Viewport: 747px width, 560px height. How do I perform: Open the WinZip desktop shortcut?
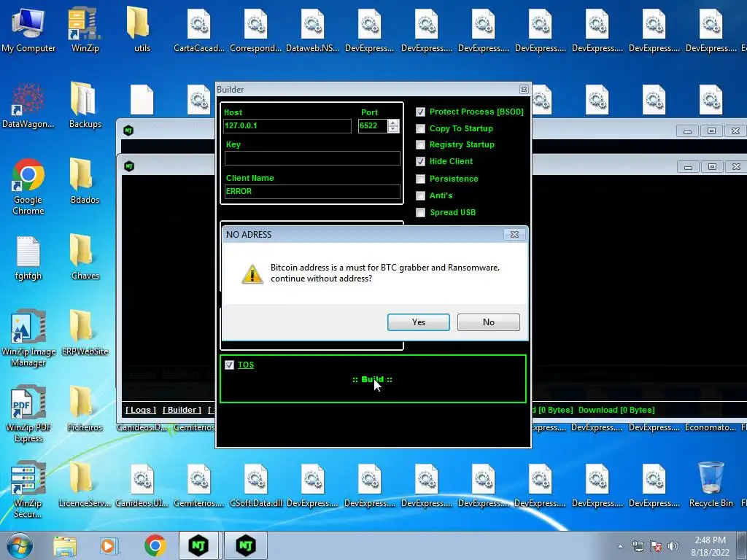click(x=85, y=29)
